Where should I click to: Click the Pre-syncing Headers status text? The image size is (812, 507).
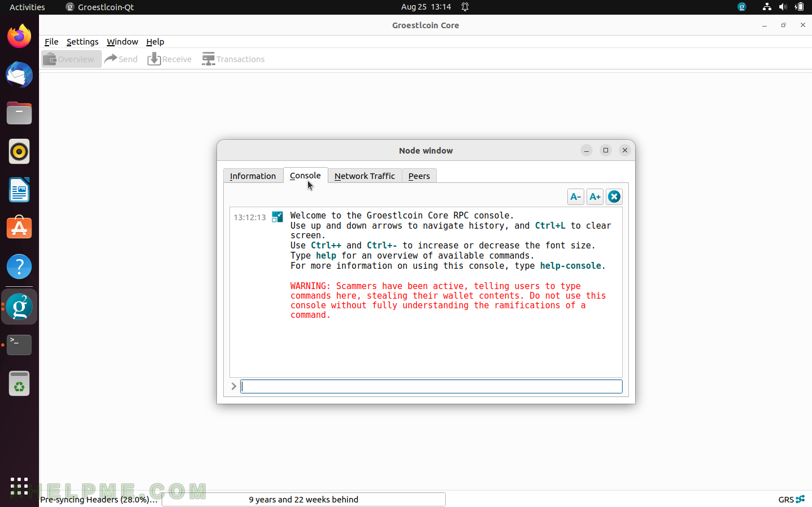pos(99,500)
